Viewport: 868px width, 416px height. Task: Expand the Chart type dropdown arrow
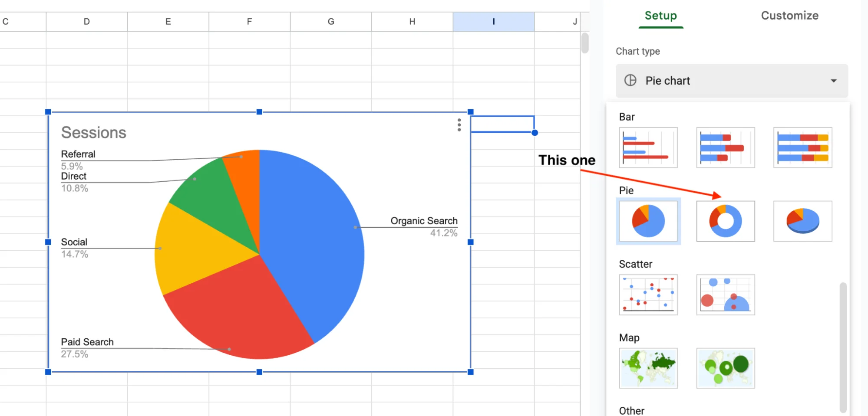[x=833, y=81]
